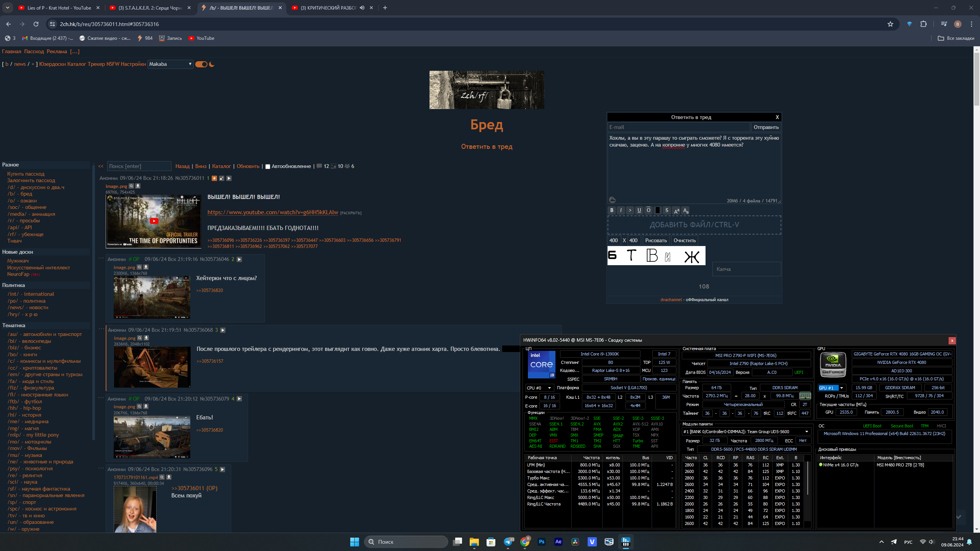
Task: Click the strikethrough S formatting button
Action: (667, 210)
